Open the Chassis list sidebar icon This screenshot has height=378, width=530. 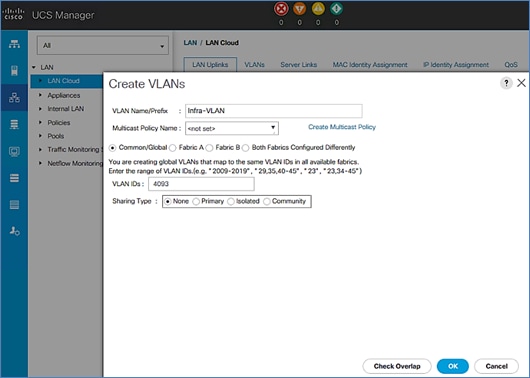[x=14, y=205]
